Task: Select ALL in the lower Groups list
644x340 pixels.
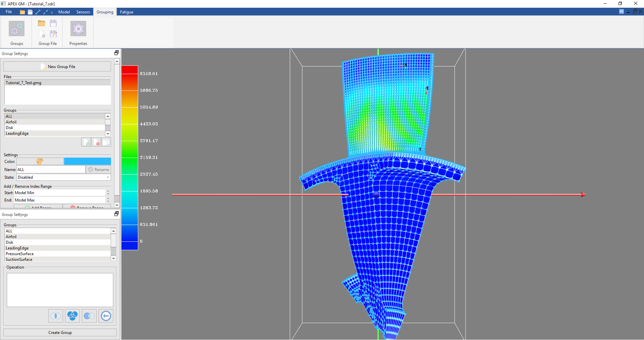Action: point(58,231)
